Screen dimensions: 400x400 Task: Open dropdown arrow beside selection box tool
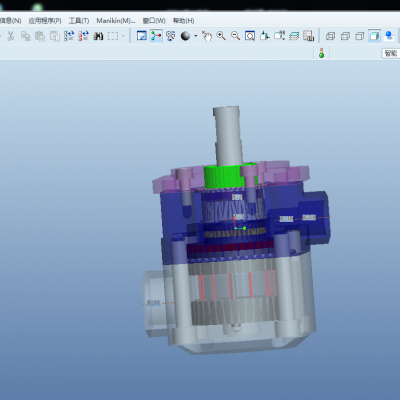[x=123, y=36]
